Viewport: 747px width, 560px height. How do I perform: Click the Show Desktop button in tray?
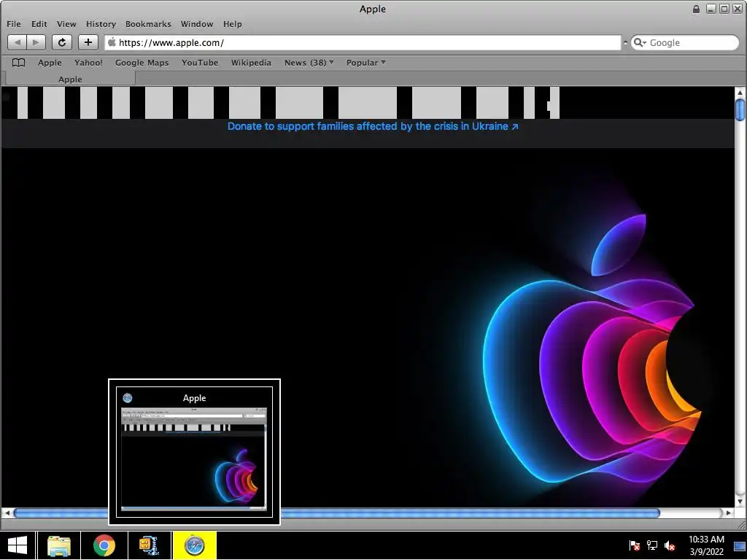point(740,545)
